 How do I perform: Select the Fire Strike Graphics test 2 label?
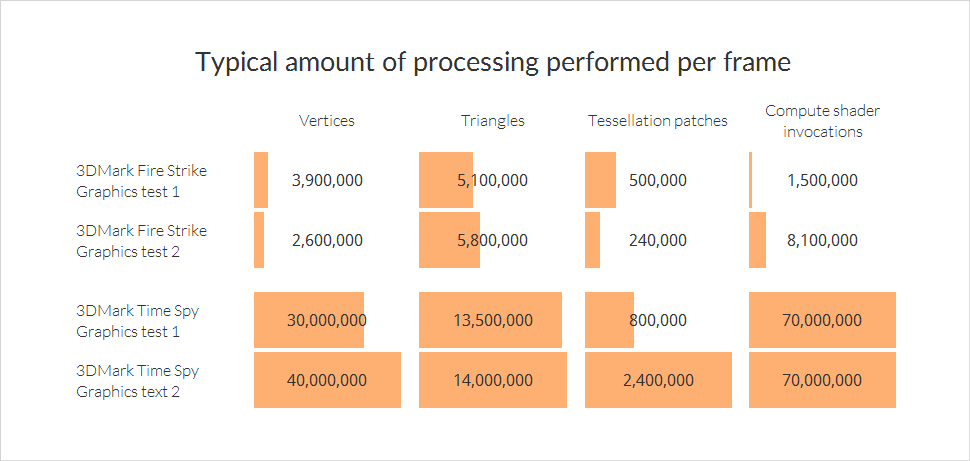point(142,241)
